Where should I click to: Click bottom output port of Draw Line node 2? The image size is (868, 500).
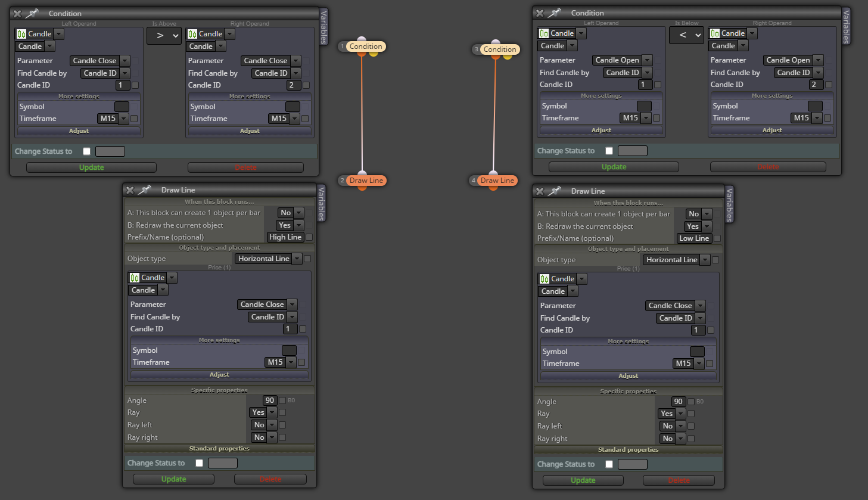point(362,188)
